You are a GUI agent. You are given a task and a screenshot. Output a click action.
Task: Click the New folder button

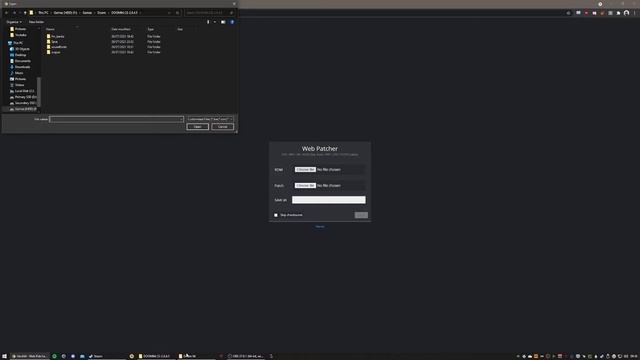pos(36,22)
